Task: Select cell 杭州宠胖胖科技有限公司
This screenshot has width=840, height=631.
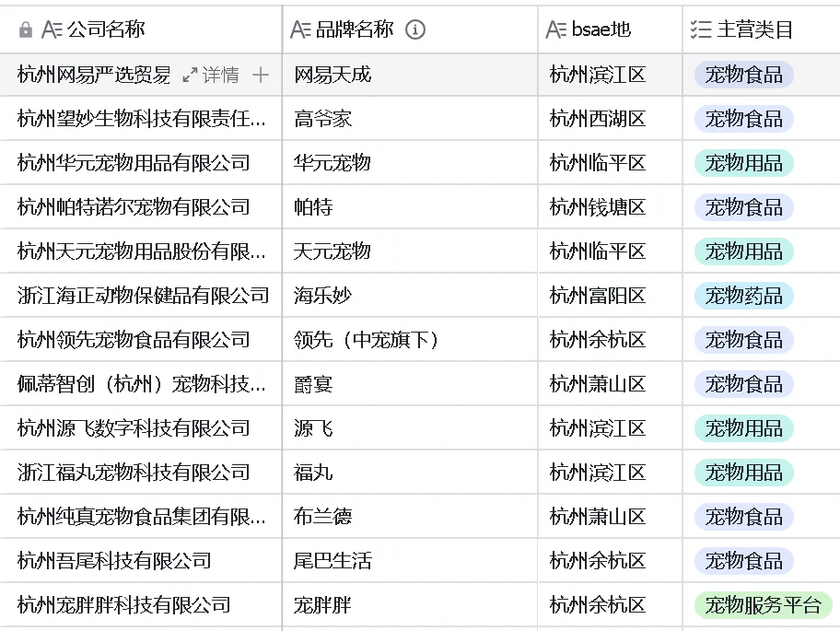Action: (141, 605)
